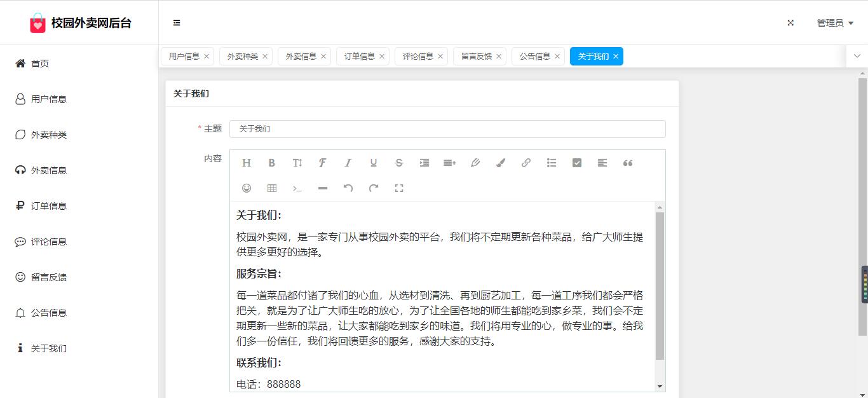Viewport: 868px width, 398px height.
Task: Toggle bold formatting in the editor
Action: [x=272, y=163]
